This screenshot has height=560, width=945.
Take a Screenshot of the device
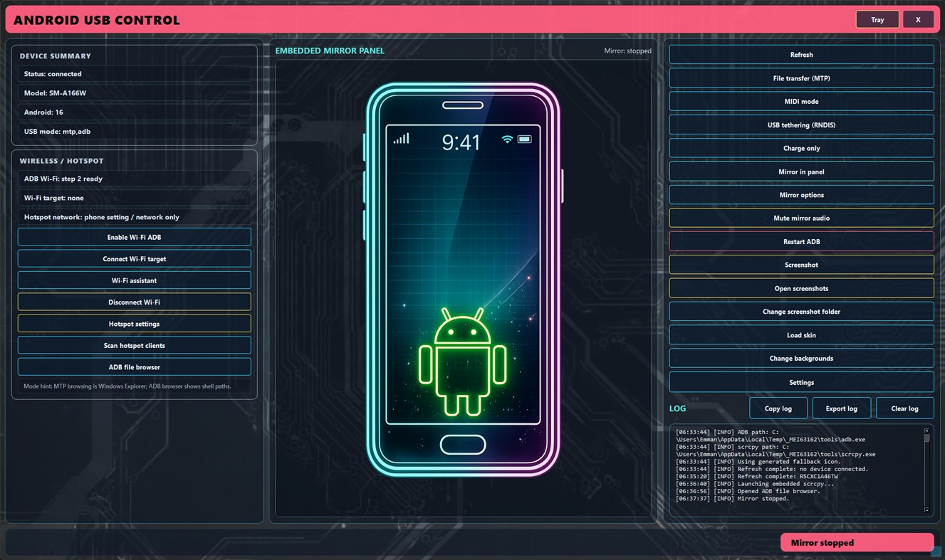coord(801,265)
